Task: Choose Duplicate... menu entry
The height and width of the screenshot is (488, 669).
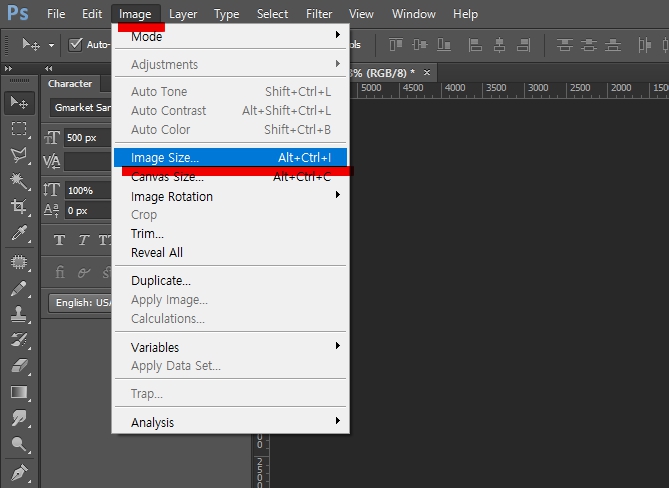Action: (230, 281)
